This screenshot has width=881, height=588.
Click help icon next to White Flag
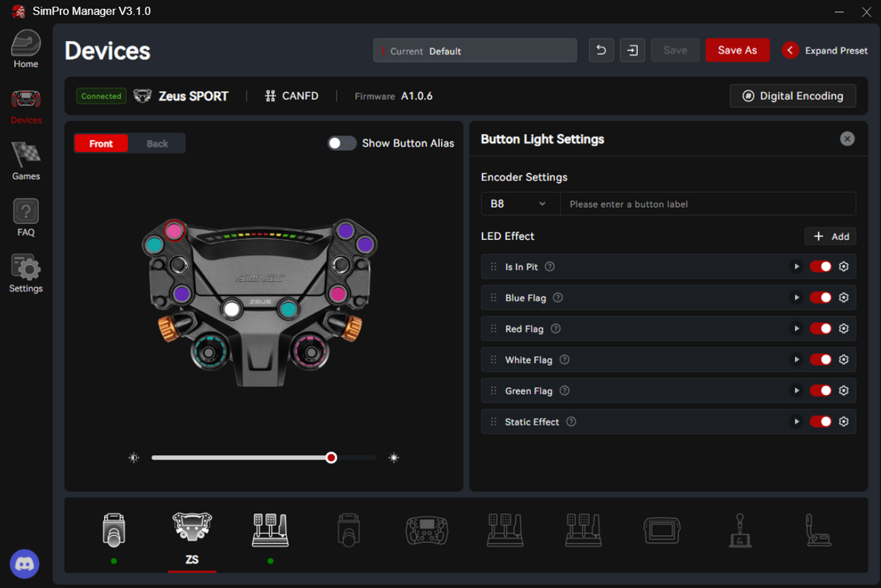coord(565,360)
